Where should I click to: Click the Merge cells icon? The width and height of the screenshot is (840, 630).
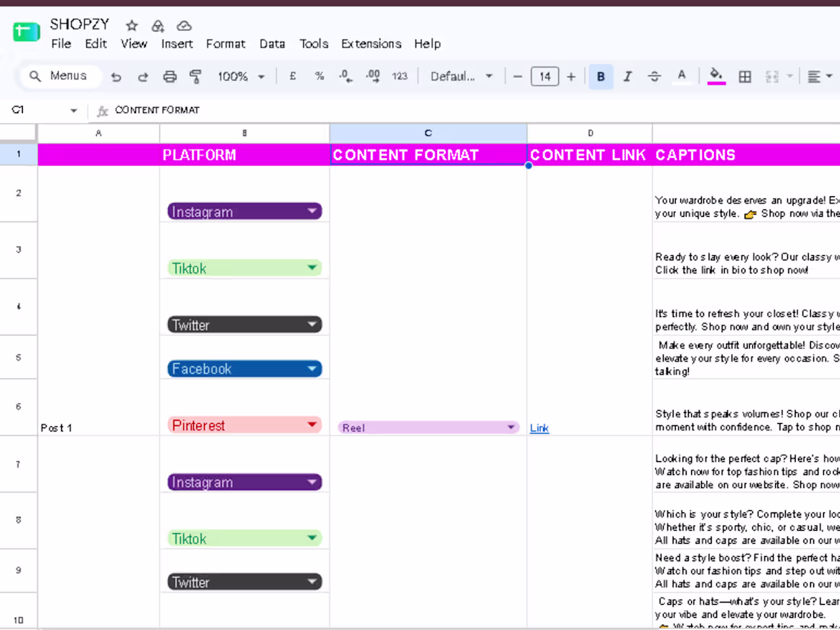tap(772, 76)
